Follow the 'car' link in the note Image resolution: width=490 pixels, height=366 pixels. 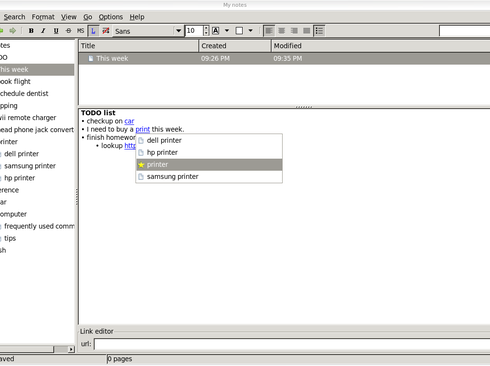click(129, 121)
